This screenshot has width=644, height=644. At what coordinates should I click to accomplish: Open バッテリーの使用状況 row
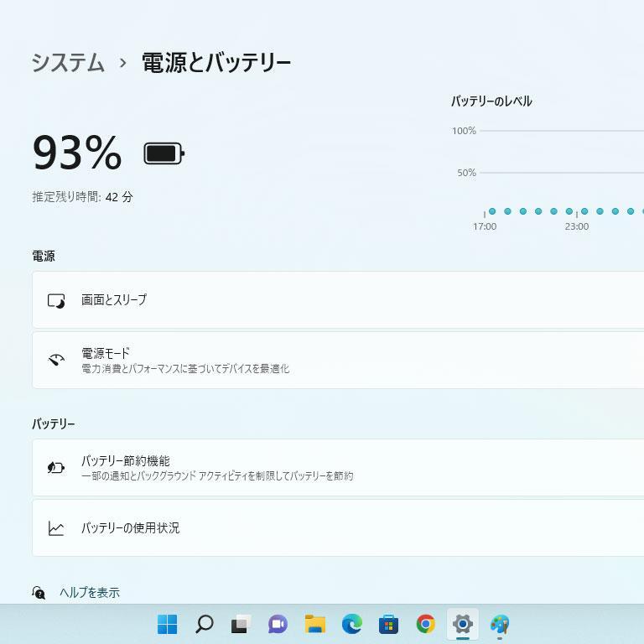pos(338,528)
